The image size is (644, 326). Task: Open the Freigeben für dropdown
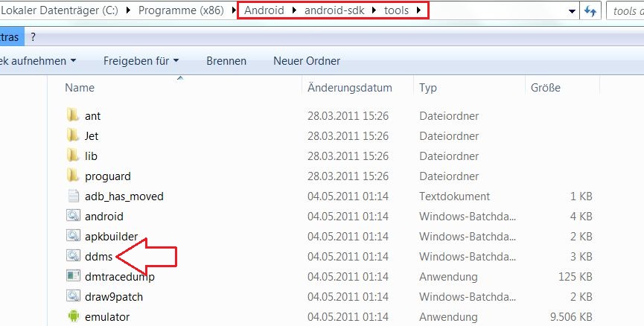(x=141, y=61)
